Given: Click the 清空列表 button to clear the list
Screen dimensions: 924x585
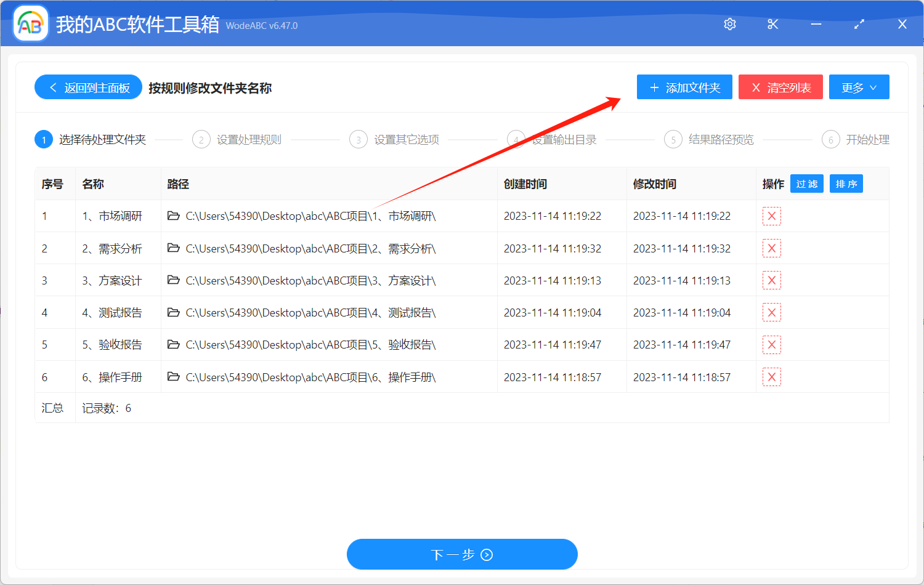Looking at the screenshot, I should (x=780, y=87).
